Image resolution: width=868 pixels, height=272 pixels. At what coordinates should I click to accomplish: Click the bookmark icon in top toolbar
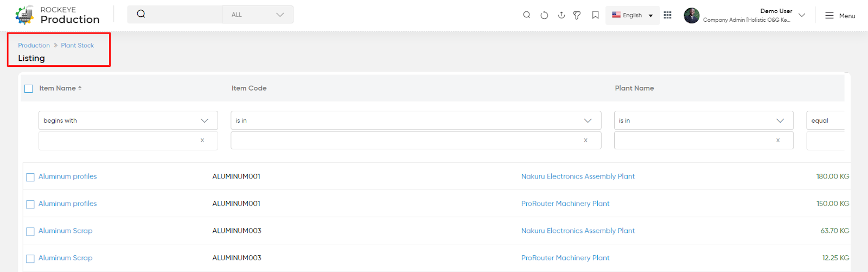[x=595, y=15]
